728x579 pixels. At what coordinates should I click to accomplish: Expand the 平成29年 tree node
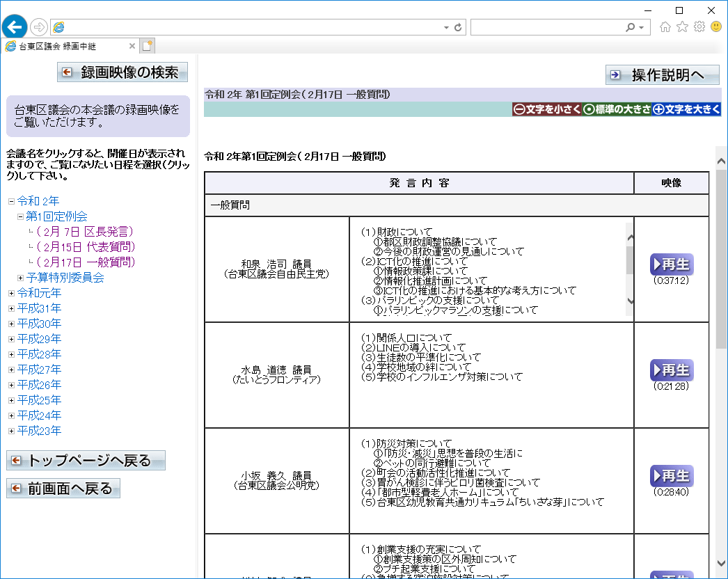click(x=12, y=339)
